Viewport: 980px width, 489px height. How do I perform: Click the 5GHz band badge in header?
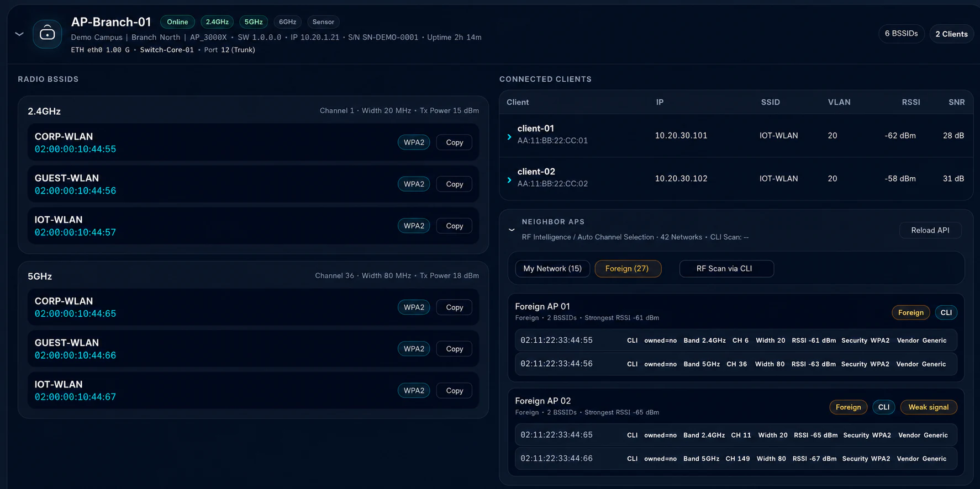point(254,22)
